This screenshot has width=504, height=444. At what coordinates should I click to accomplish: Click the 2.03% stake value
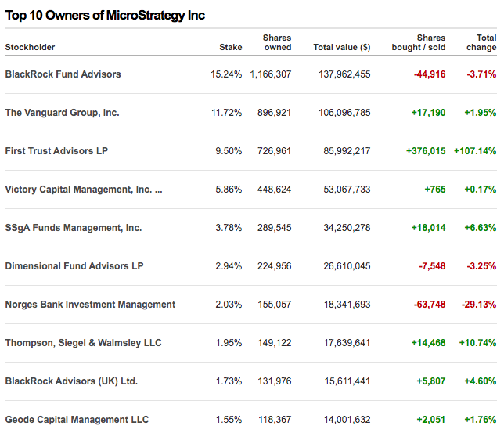pyautogui.click(x=229, y=305)
